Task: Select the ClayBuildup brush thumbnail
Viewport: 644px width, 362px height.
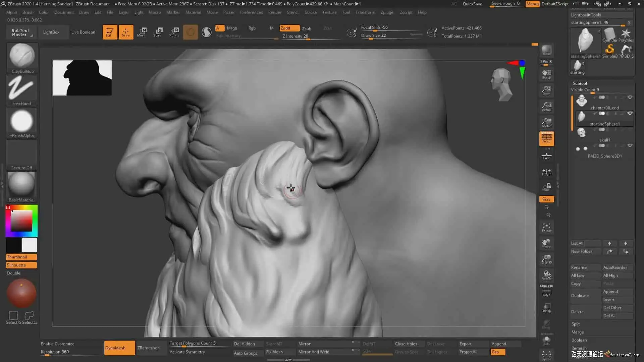Action: pos(22,56)
